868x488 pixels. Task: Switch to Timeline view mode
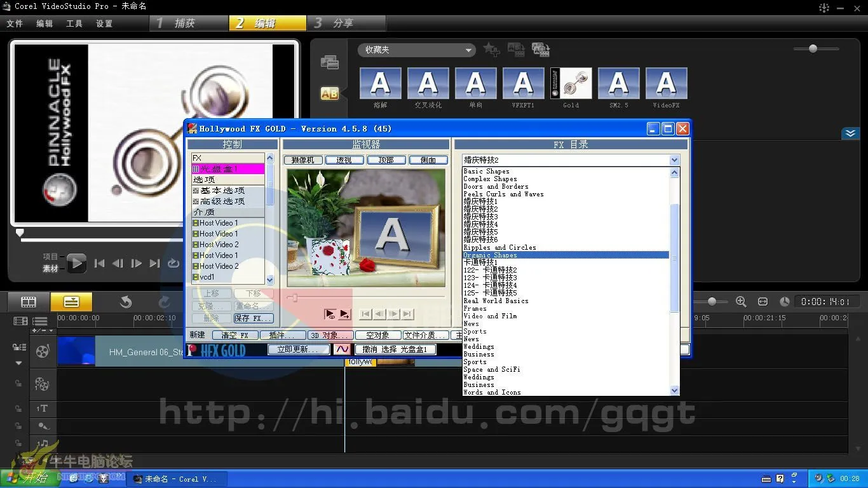[71, 302]
